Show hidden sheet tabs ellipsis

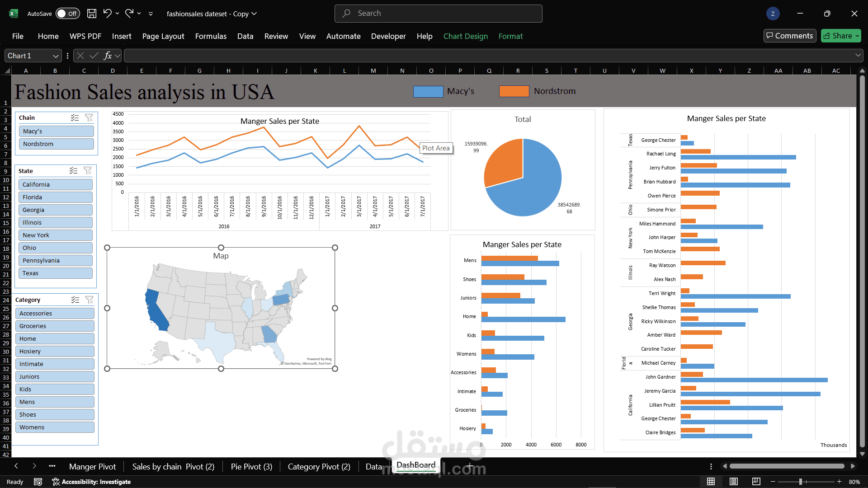click(x=52, y=466)
